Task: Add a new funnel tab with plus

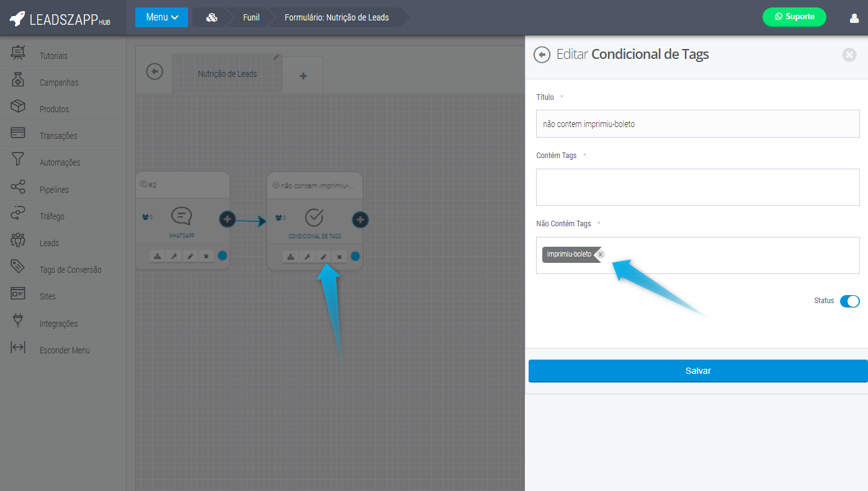Action: tap(303, 76)
